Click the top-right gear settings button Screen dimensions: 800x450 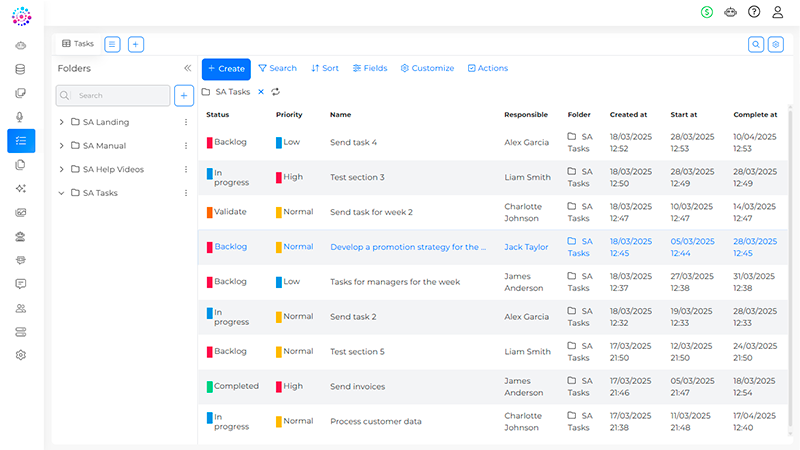(776, 44)
